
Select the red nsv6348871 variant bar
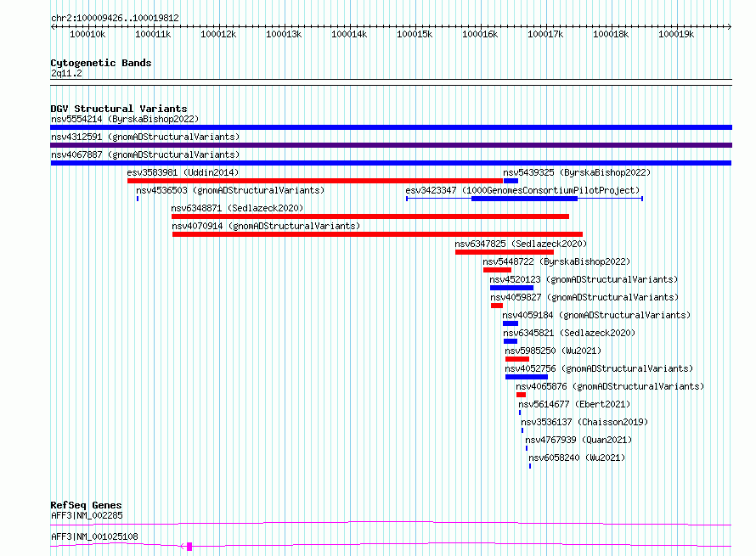[x=370, y=216]
